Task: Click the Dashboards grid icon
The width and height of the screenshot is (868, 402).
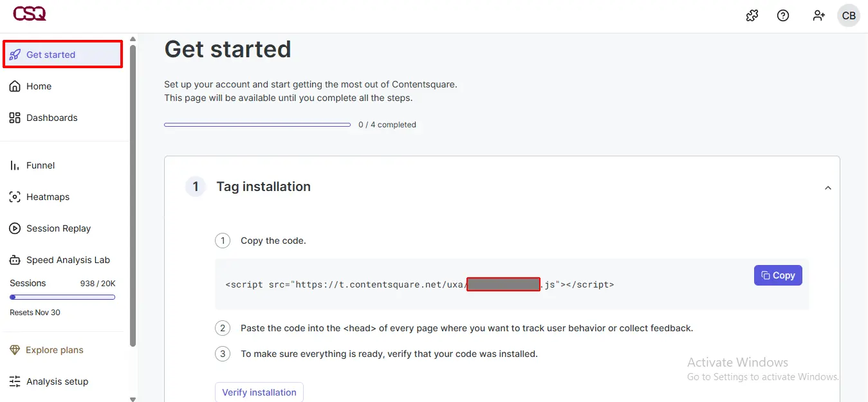Action: click(15, 118)
